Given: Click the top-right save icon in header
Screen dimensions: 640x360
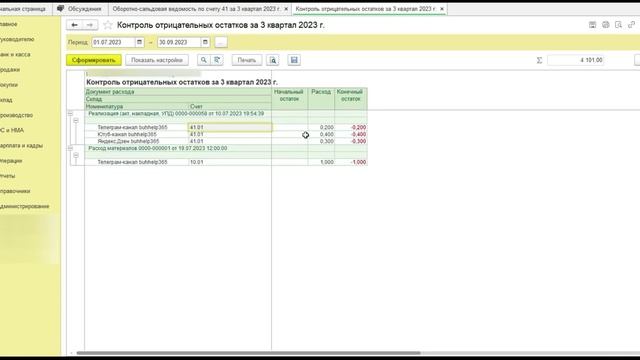Looking at the screenshot, I should click(x=592, y=25).
